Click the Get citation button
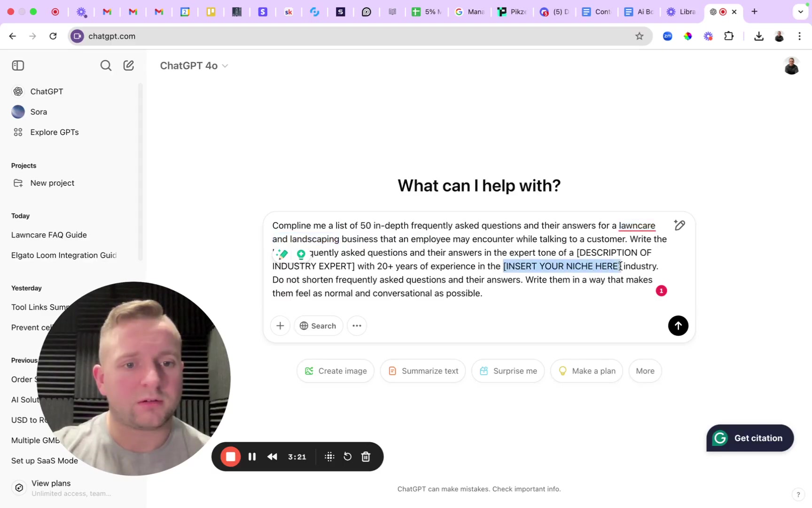 [750, 438]
